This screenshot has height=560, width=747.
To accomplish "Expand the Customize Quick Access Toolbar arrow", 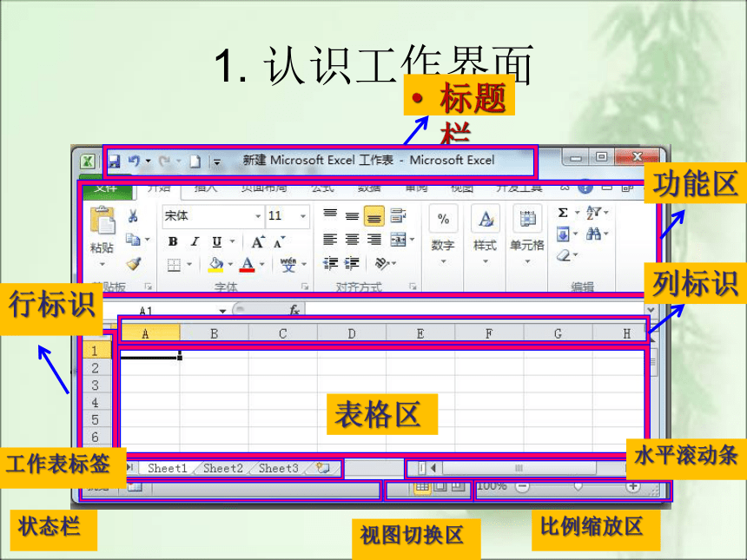I will [217, 162].
